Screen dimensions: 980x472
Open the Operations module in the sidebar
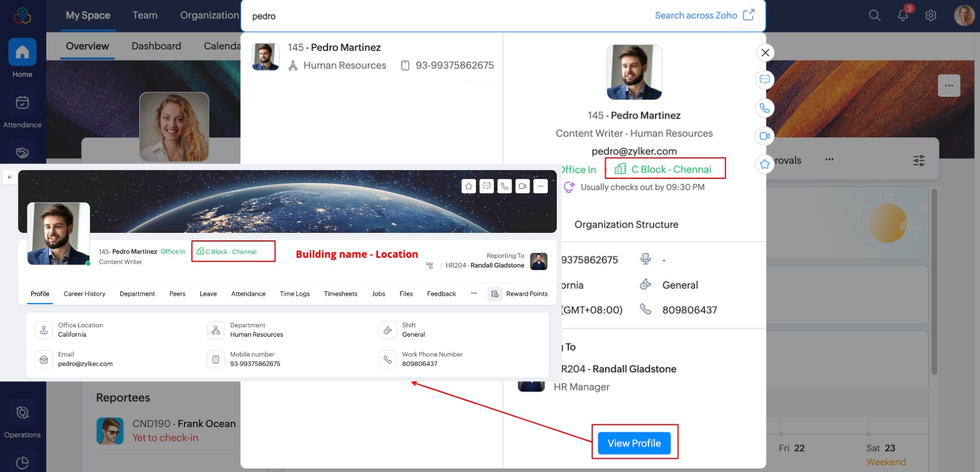click(x=22, y=420)
